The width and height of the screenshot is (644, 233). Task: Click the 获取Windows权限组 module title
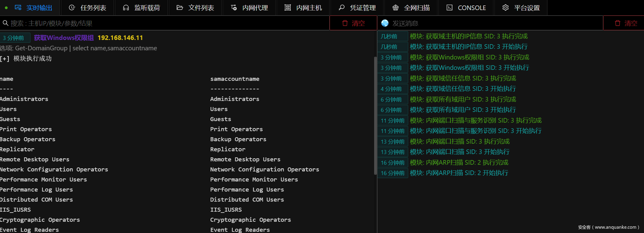64,38
